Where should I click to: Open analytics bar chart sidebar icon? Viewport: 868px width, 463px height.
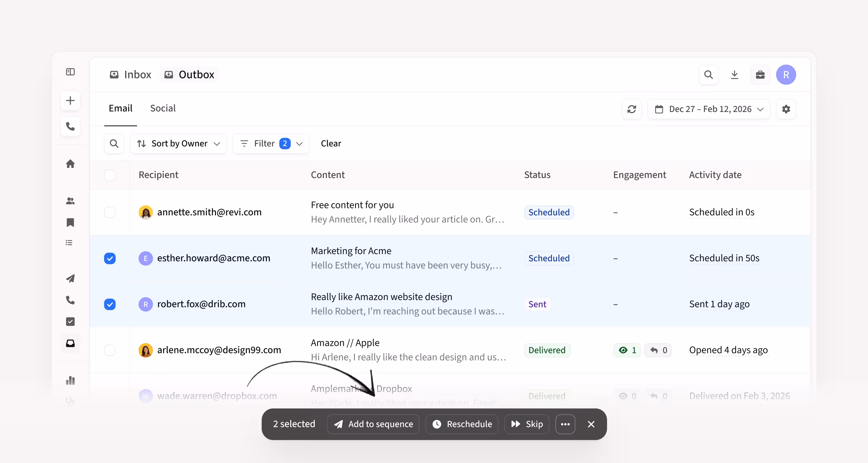point(70,380)
